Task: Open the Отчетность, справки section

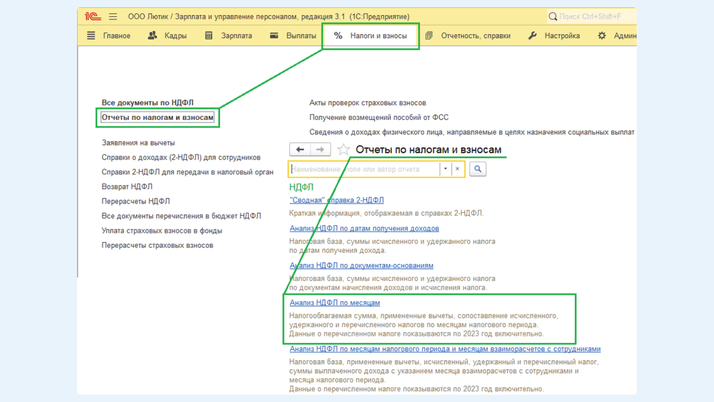Action: 467,36
